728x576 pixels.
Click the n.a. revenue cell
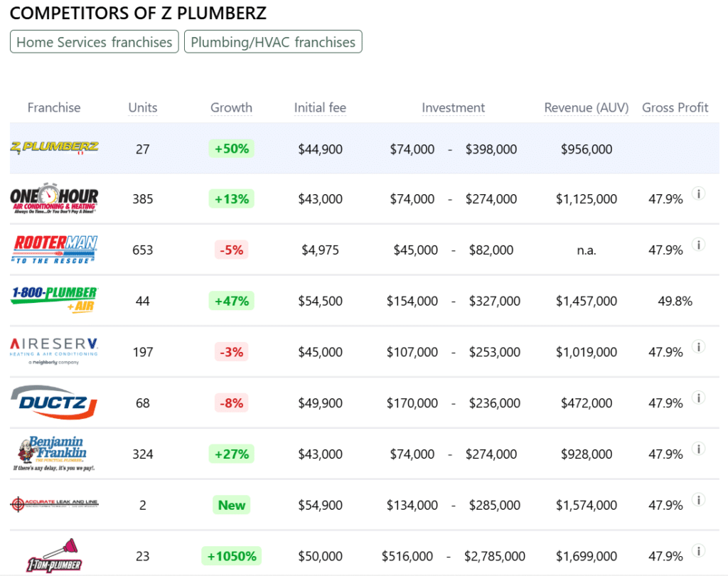pos(587,250)
